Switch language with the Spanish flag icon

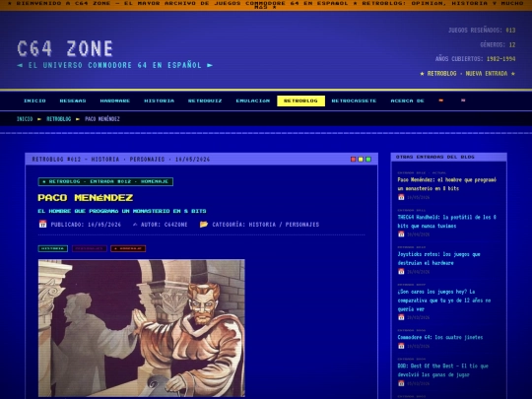tap(440, 100)
